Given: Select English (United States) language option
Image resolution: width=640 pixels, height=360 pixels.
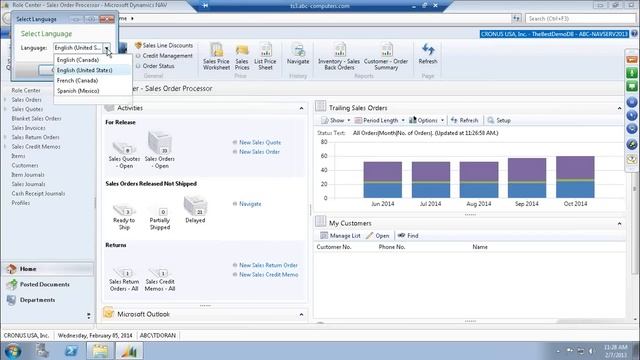Looking at the screenshot, I should tap(93, 70).
